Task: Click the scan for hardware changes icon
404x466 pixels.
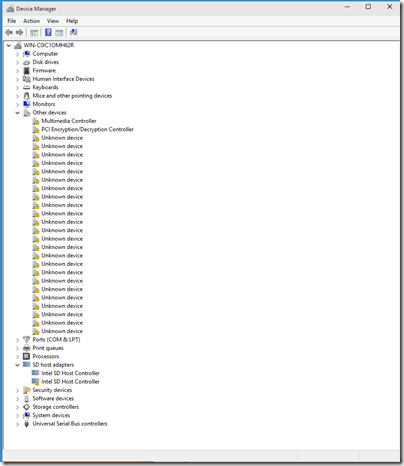Action: point(73,32)
